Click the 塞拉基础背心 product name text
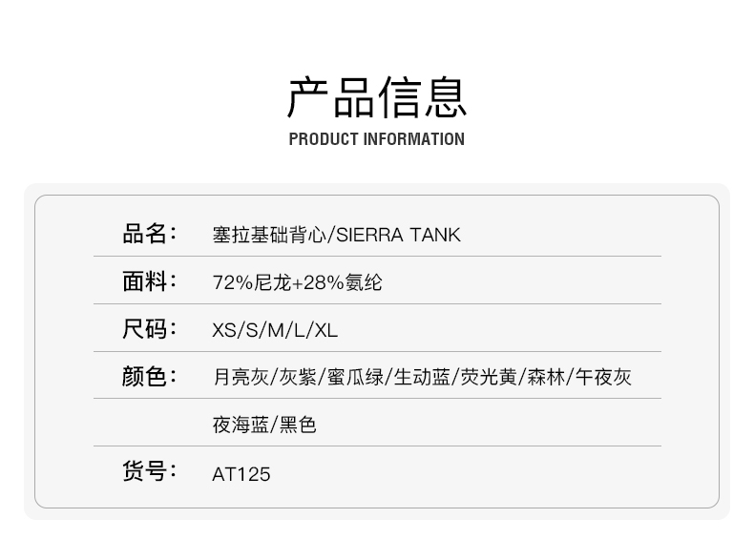Image resolution: width=754 pixels, height=560 pixels. click(269, 235)
